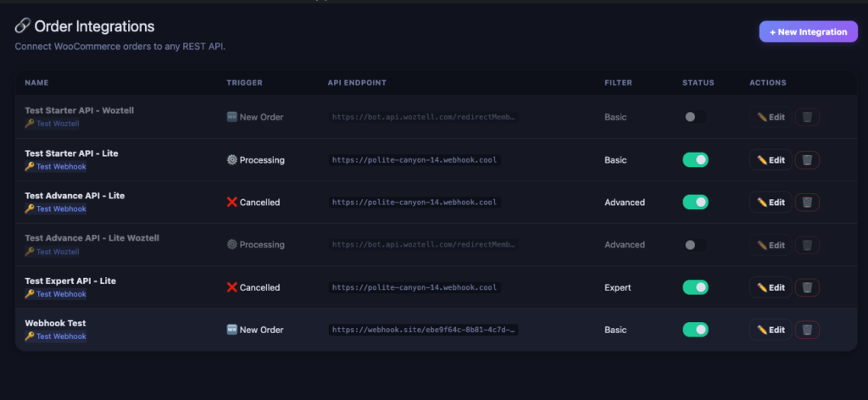The width and height of the screenshot is (868, 400).
Task: Click the woztell endpoint for Test Starter API - Woztell
Action: (424, 117)
